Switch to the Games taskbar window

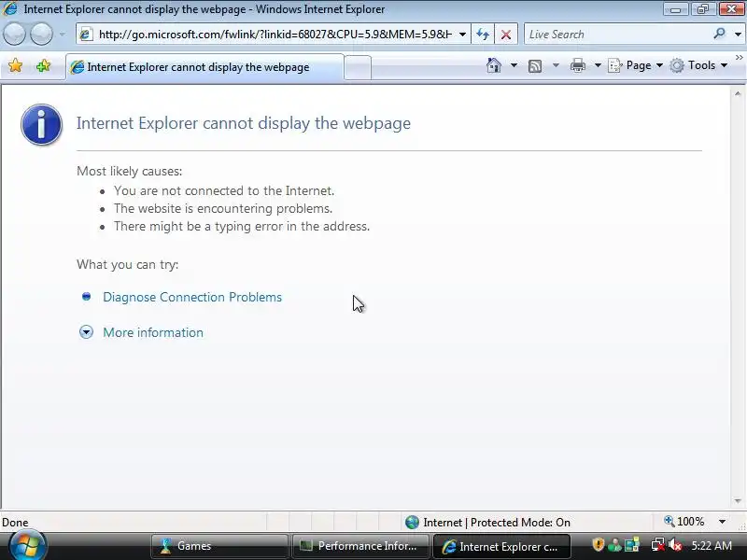(x=219, y=546)
